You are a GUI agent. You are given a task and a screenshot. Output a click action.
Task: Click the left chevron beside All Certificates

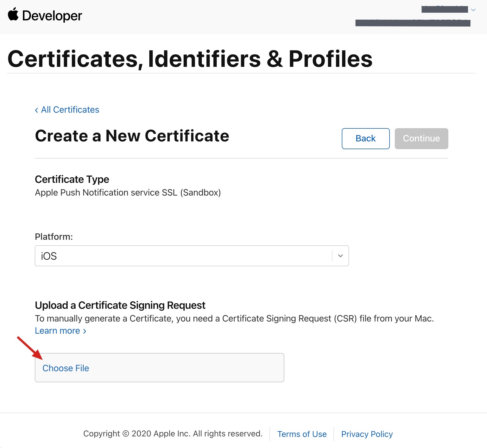[36, 110]
